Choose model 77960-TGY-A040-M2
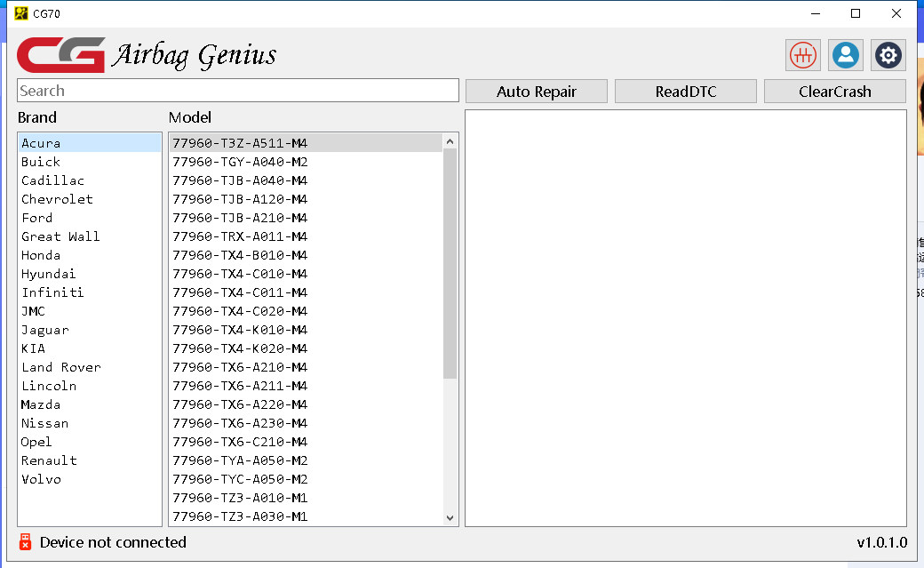This screenshot has height=568, width=924. point(240,162)
